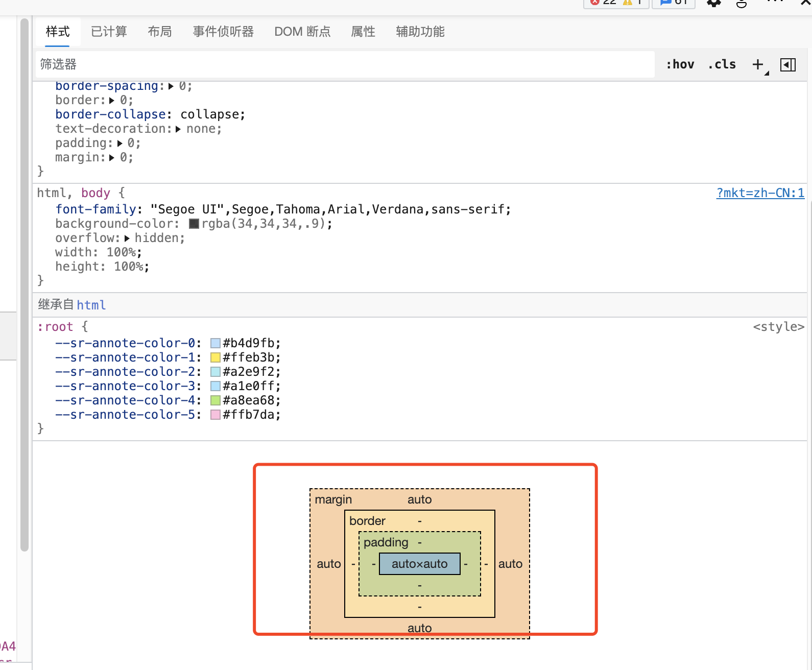Toggle the .cls element classes panel
The width and height of the screenshot is (812, 670).
coord(722,64)
